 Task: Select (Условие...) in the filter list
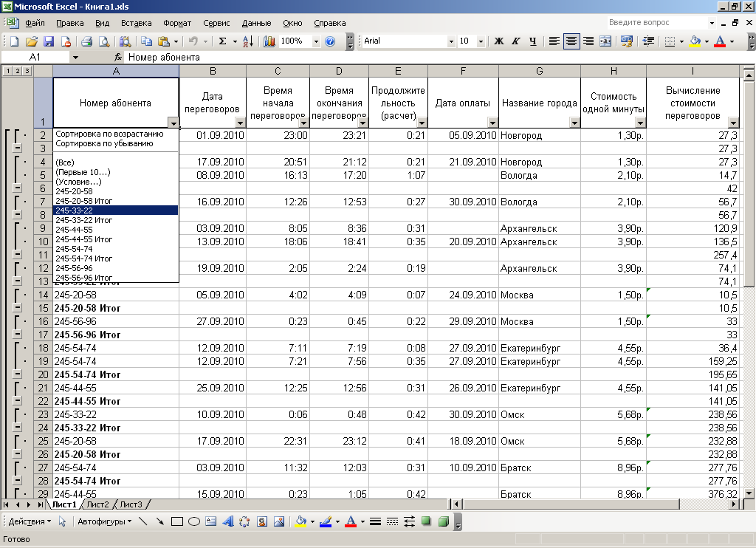[78, 182]
